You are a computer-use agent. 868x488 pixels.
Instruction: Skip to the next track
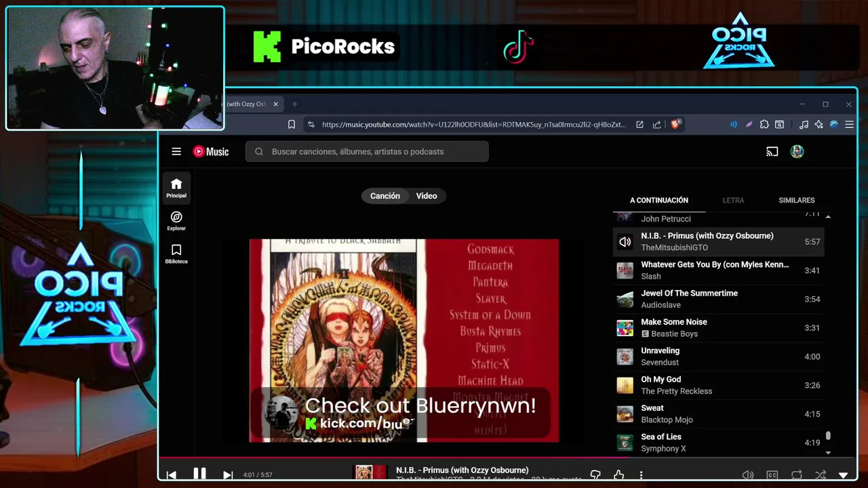coord(228,475)
